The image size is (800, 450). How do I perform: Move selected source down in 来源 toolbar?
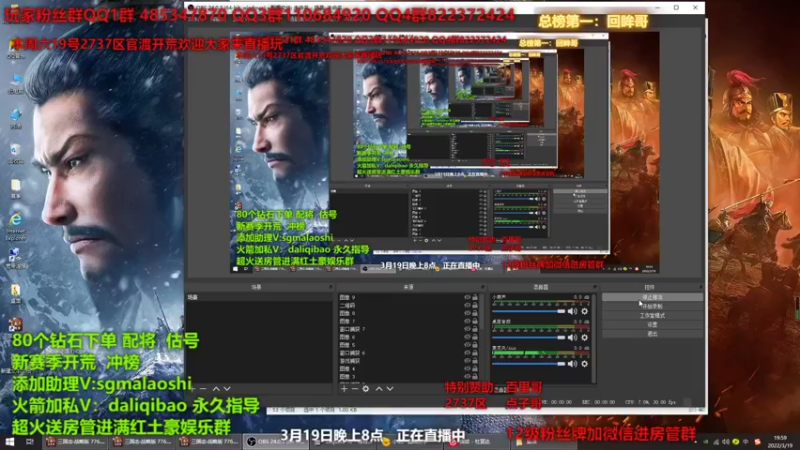pyautogui.click(x=390, y=389)
